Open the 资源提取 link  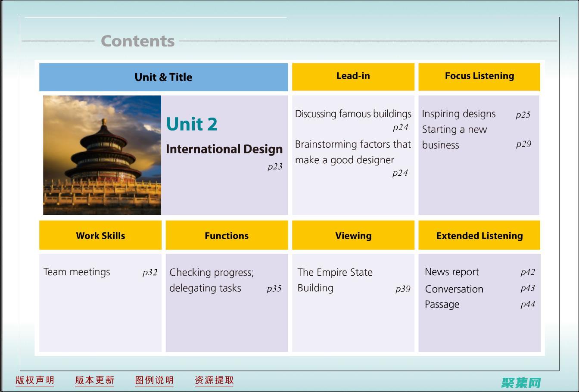214,380
